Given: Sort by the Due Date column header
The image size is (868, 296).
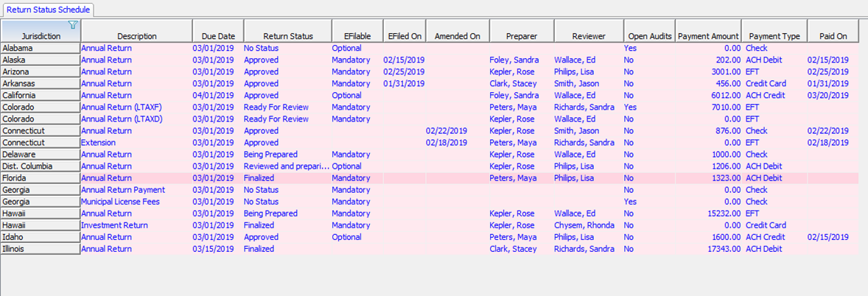Looking at the screenshot, I should point(218,31).
